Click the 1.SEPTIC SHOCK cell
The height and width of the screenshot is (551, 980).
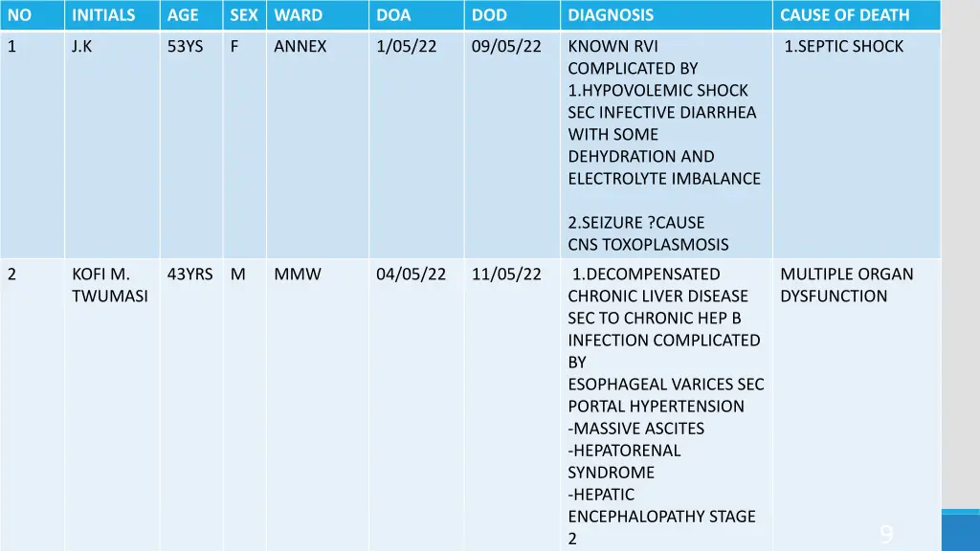point(857,144)
